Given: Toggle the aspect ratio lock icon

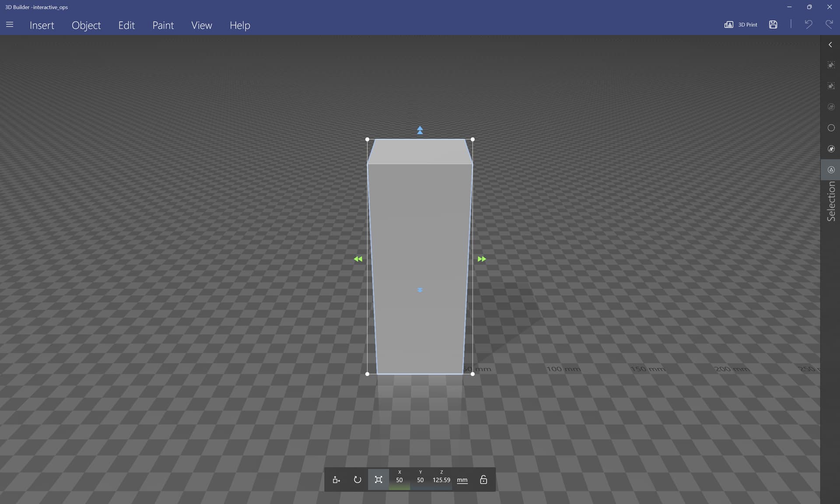Looking at the screenshot, I should tap(483, 480).
